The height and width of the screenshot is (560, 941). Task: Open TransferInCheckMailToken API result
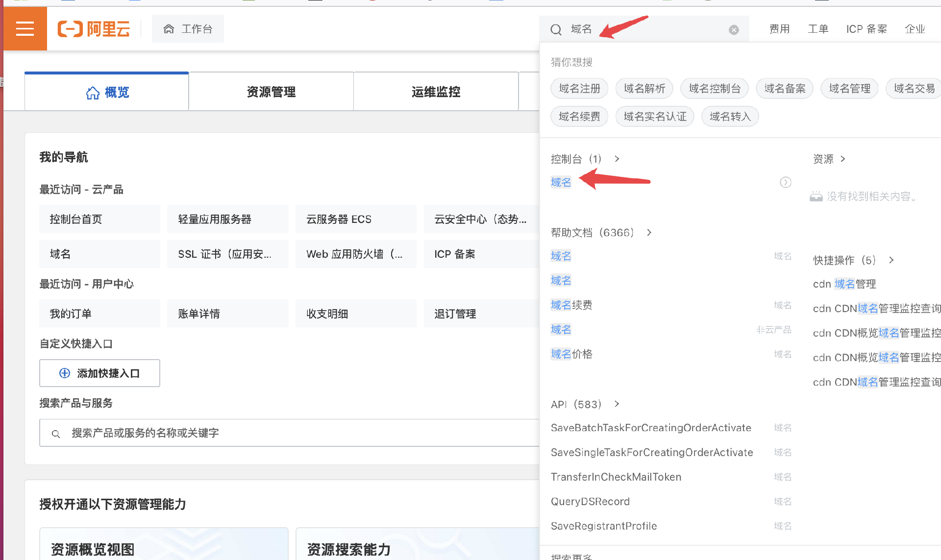[x=616, y=477]
